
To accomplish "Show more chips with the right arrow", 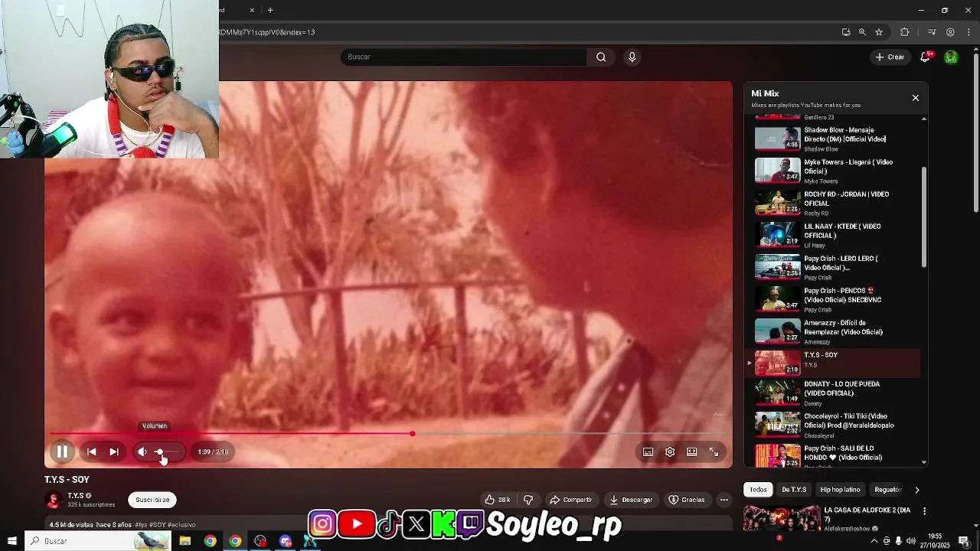I will (x=917, y=490).
